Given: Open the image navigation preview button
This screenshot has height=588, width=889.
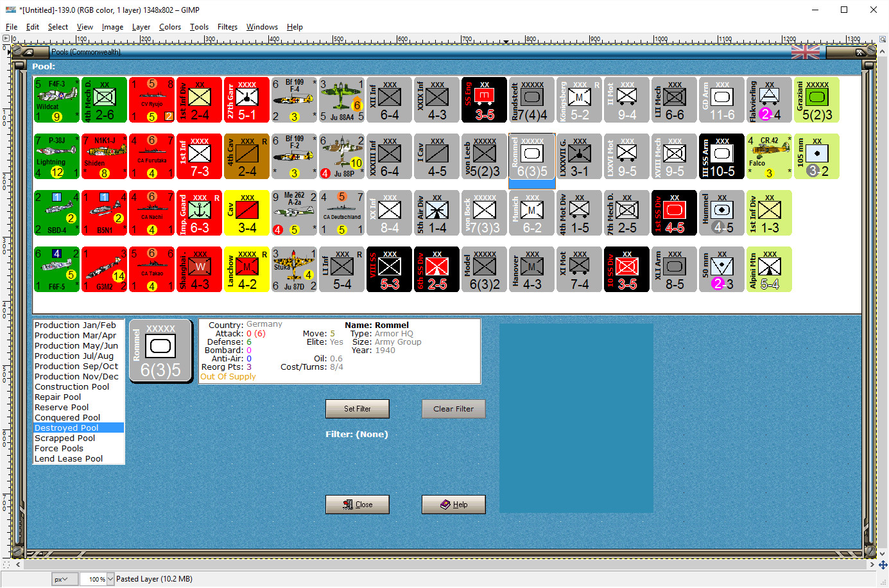Looking at the screenshot, I should pos(883,565).
